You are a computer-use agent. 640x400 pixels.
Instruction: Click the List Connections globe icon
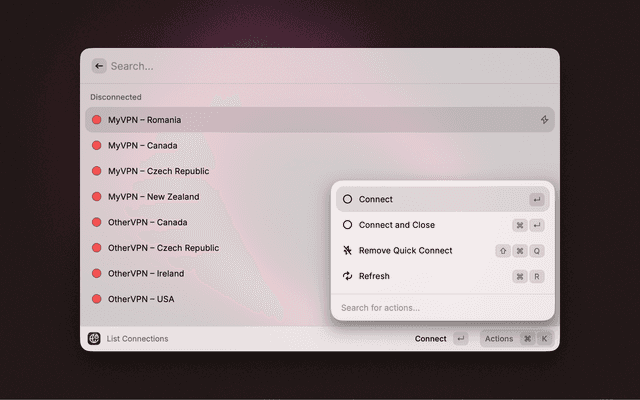tap(94, 339)
